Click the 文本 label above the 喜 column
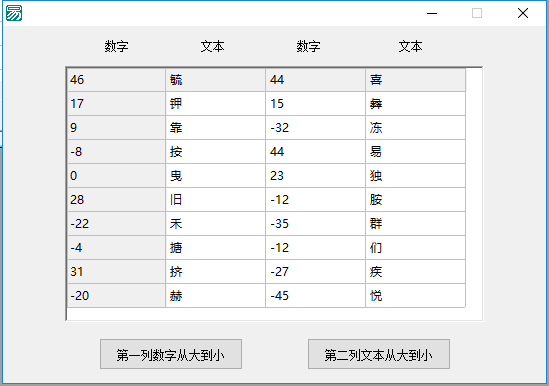This screenshot has width=549, height=386. (x=410, y=46)
